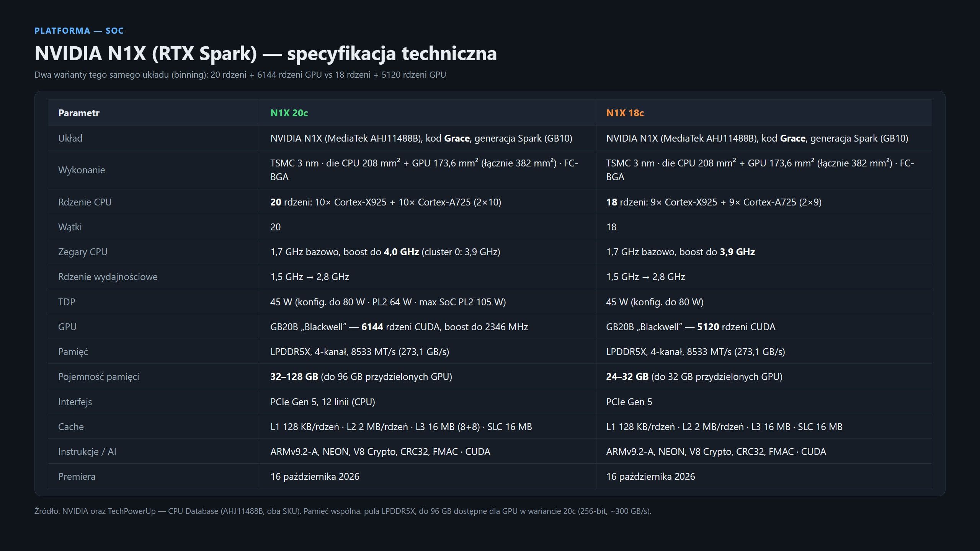This screenshot has height=551, width=980.
Task: Click the 'Cache' row label
Action: (x=70, y=427)
